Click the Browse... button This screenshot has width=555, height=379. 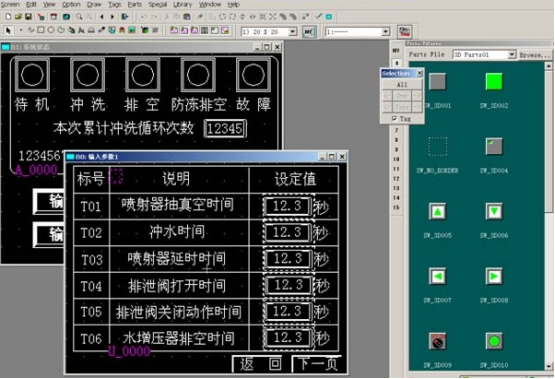click(x=535, y=55)
